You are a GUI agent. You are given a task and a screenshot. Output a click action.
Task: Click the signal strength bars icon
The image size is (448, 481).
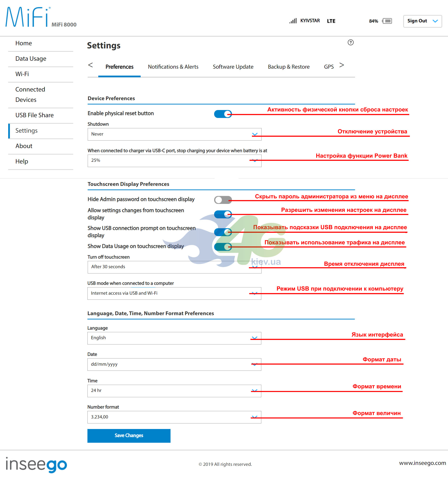pyautogui.click(x=293, y=21)
